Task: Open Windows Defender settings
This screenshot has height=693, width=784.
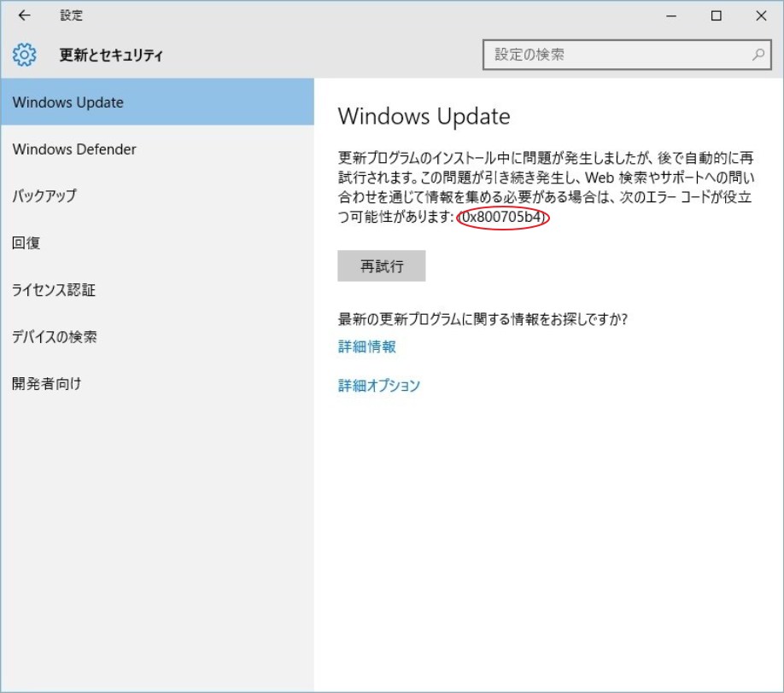Action: [x=74, y=148]
